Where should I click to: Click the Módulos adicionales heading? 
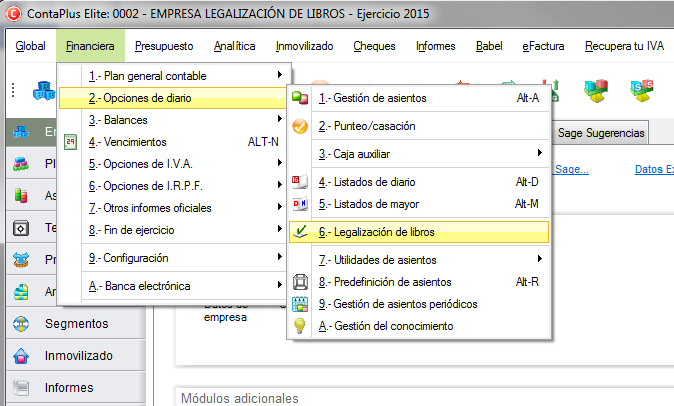pos(239,398)
